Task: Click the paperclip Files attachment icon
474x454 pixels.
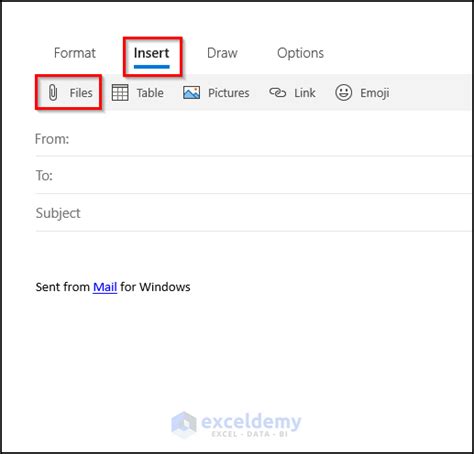Action: tap(53, 92)
